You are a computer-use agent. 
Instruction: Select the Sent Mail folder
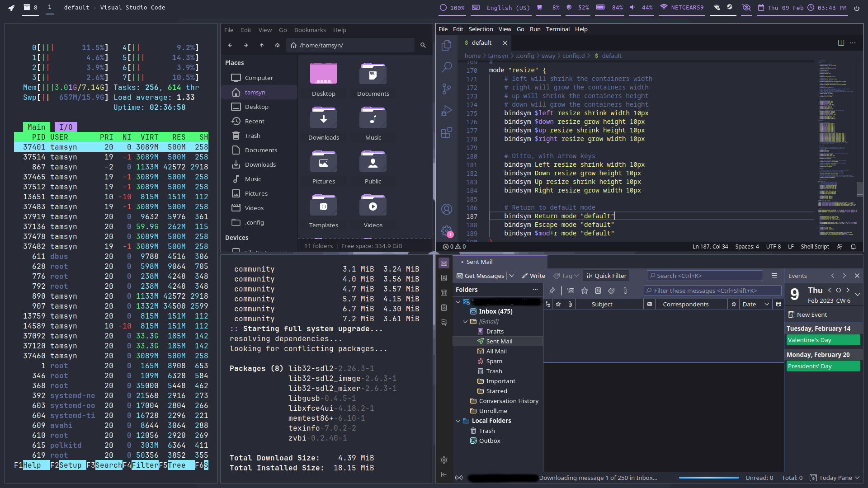point(499,341)
